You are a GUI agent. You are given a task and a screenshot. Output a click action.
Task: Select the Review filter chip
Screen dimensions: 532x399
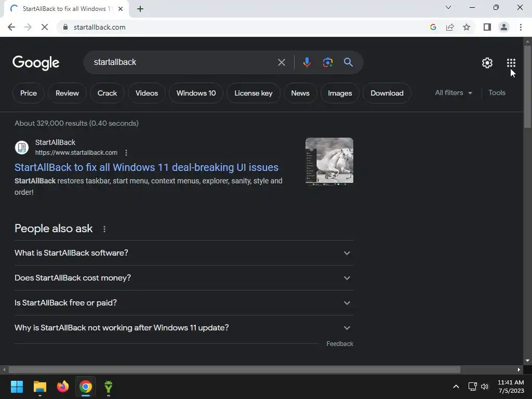67,93
